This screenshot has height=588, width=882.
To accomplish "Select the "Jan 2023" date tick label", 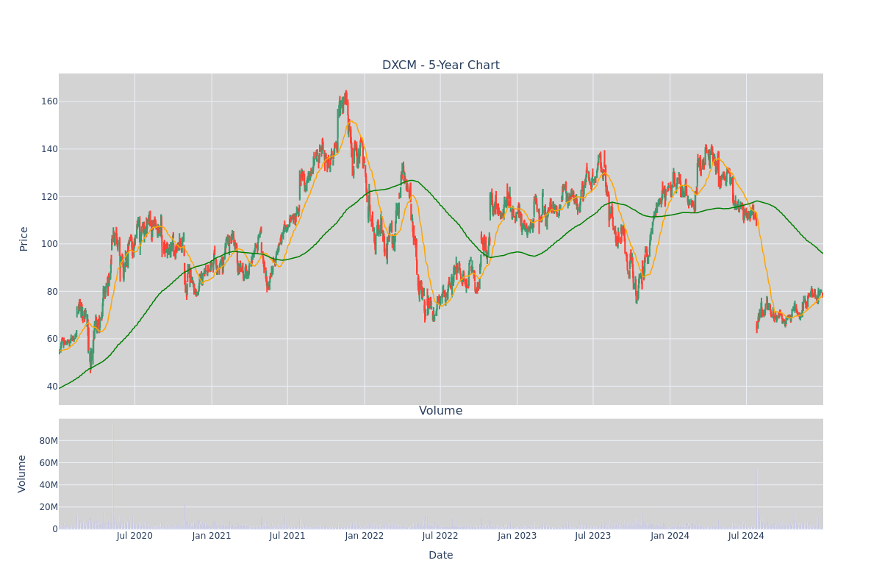I will (517, 536).
